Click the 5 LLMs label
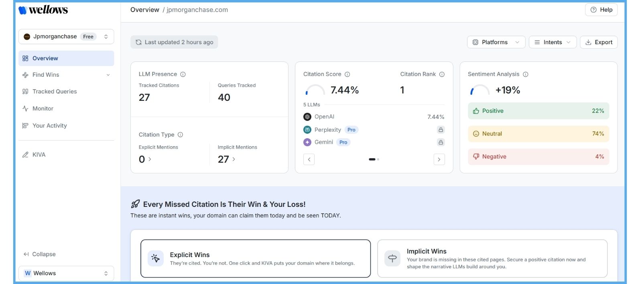The height and width of the screenshot is (284, 644). click(x=312, y=105)
